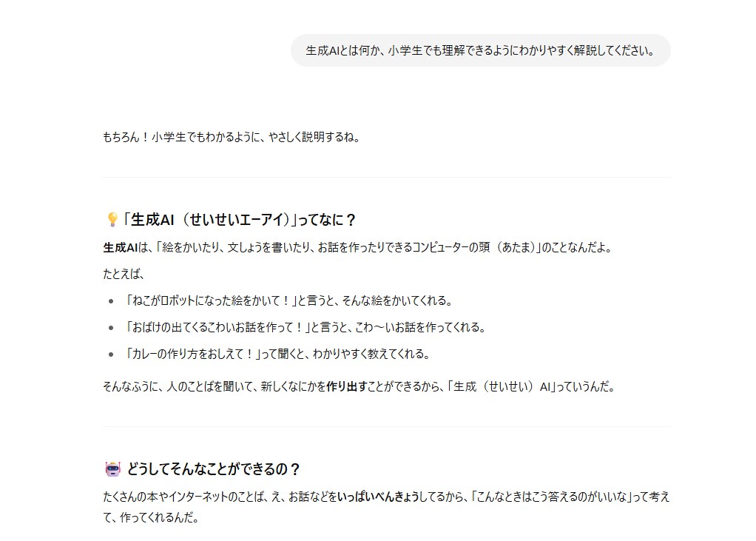Click the user prompt bubble about 生成AI
The width and height of the screenshot is (756, 541).
480,50
